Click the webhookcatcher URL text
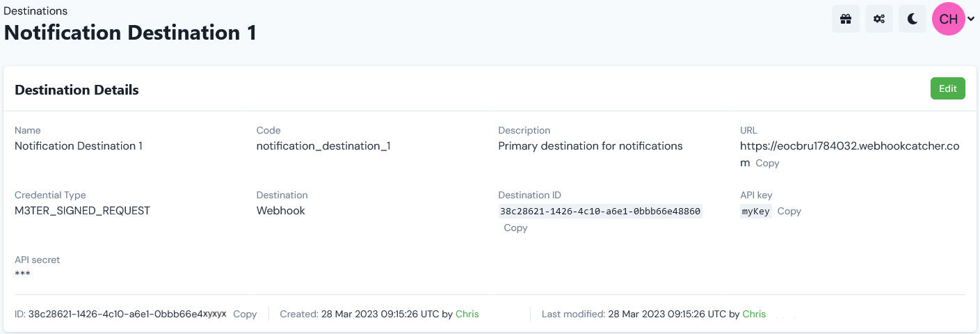The height and width of the screenshot is (334, 980). point(850,154)
